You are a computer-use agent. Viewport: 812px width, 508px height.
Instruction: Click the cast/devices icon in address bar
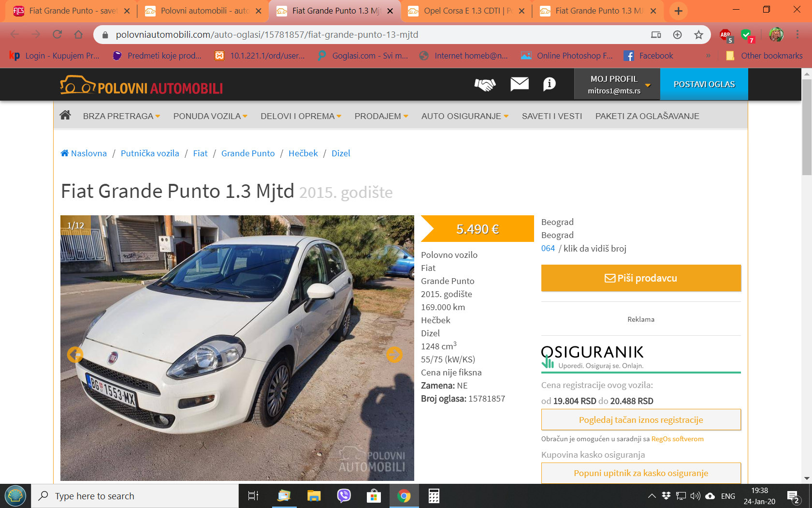pos(656,34)
